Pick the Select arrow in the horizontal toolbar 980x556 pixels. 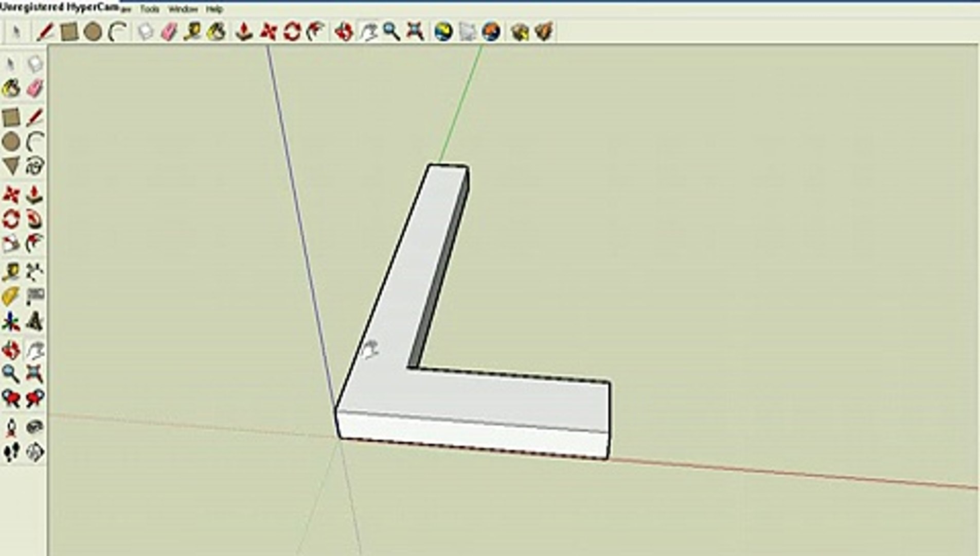tap(16, 32)
